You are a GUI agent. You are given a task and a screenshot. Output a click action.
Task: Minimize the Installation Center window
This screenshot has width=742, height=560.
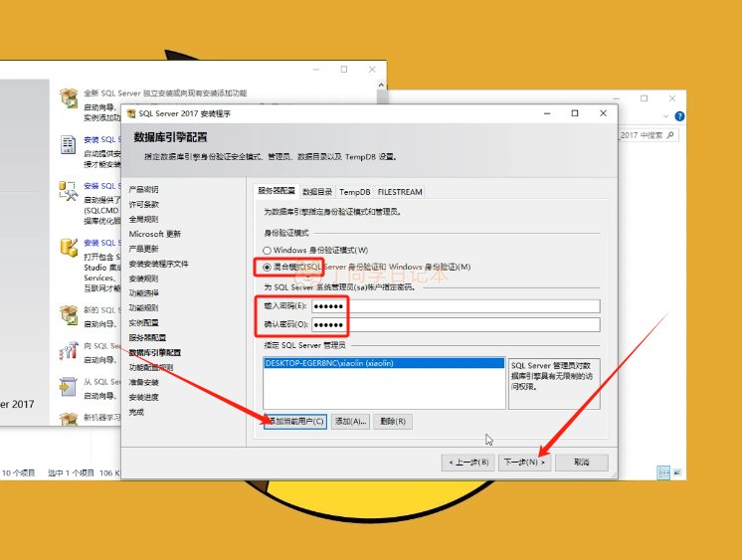click(x=316, y=69)
